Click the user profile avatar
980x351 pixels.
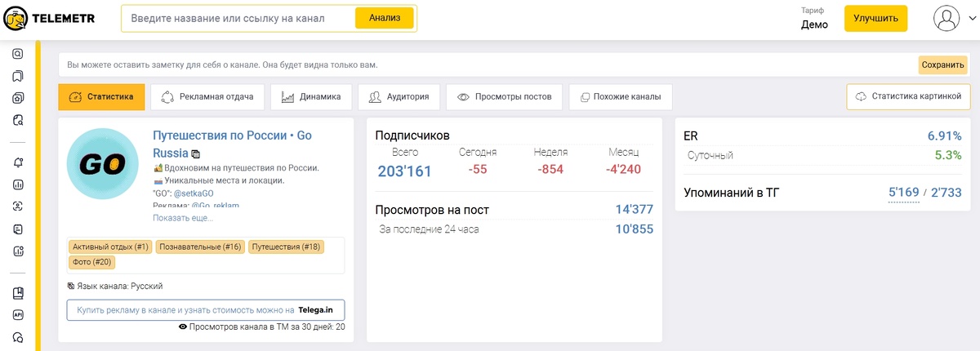point(947,18)
